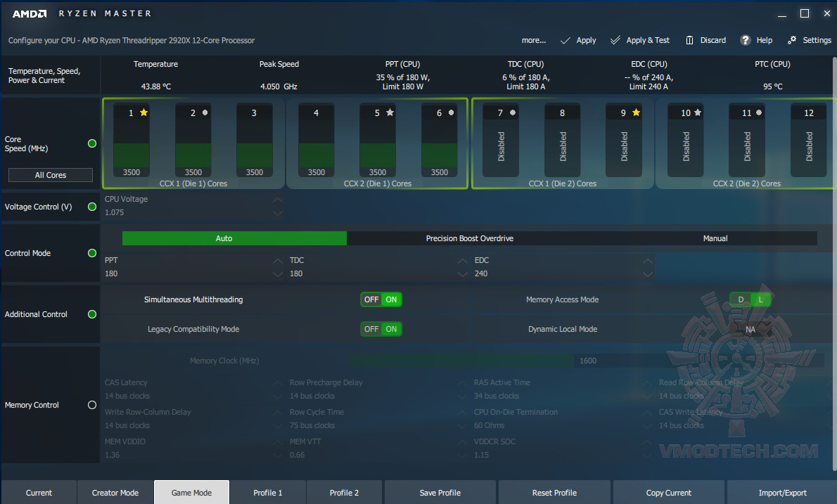Decrease EDC value with down arrow
Screen dimensions: 837x504
point(648,274)
